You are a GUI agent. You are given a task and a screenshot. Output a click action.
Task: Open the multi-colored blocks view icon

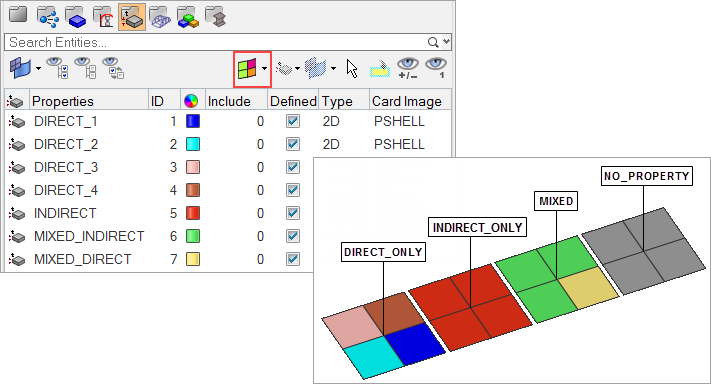188,17
